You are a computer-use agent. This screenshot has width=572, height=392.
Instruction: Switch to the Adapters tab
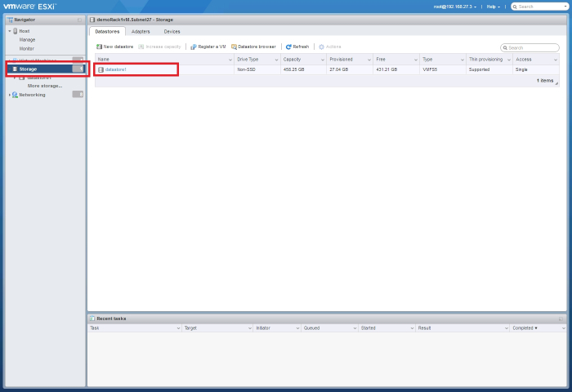141,32
